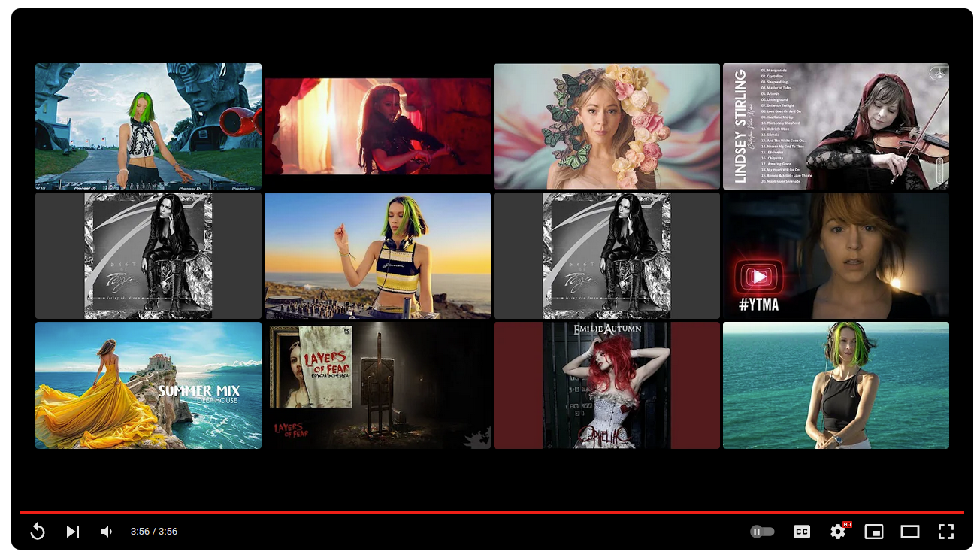Switch to miniplayer mode

tap(874, 532)
